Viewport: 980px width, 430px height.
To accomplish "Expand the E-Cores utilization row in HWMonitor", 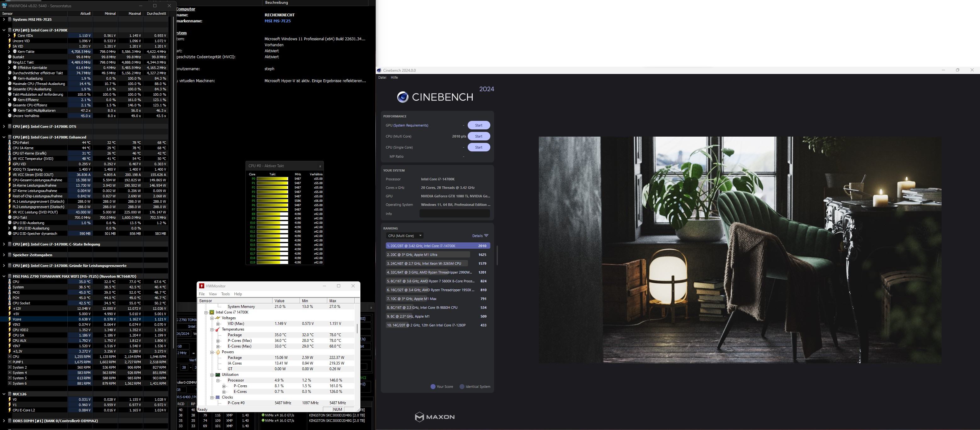I will (224, 392).
